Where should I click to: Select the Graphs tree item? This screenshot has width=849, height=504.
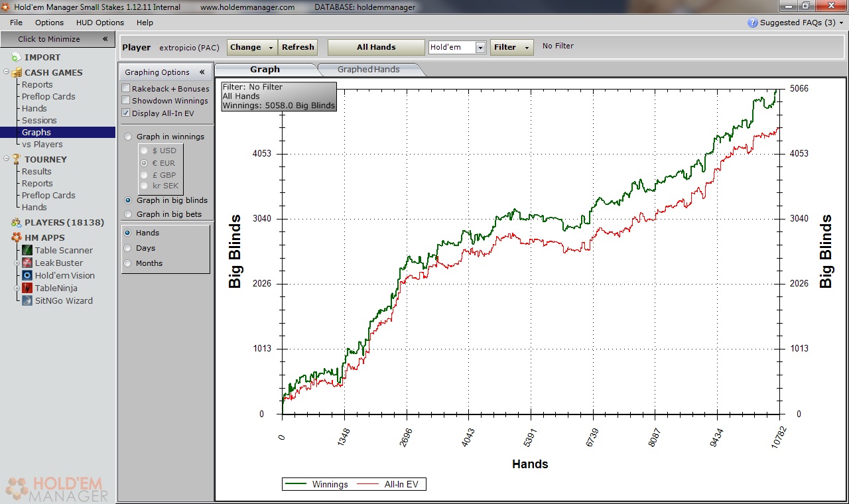click(36, 132)
